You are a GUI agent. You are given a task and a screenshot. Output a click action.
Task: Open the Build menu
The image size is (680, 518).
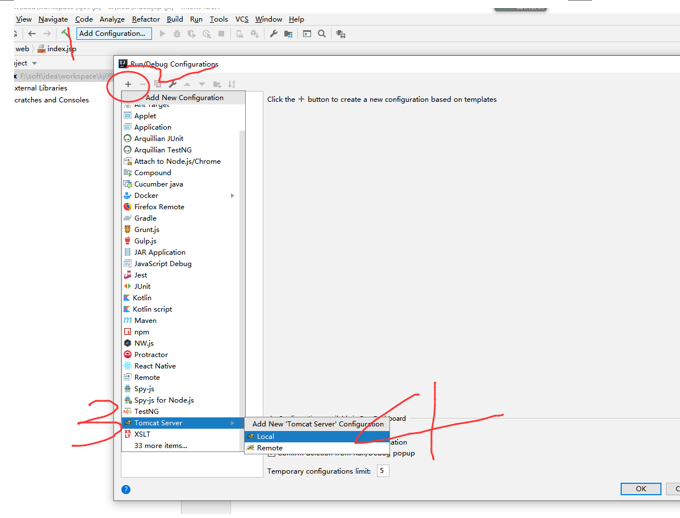coord(175,19)
